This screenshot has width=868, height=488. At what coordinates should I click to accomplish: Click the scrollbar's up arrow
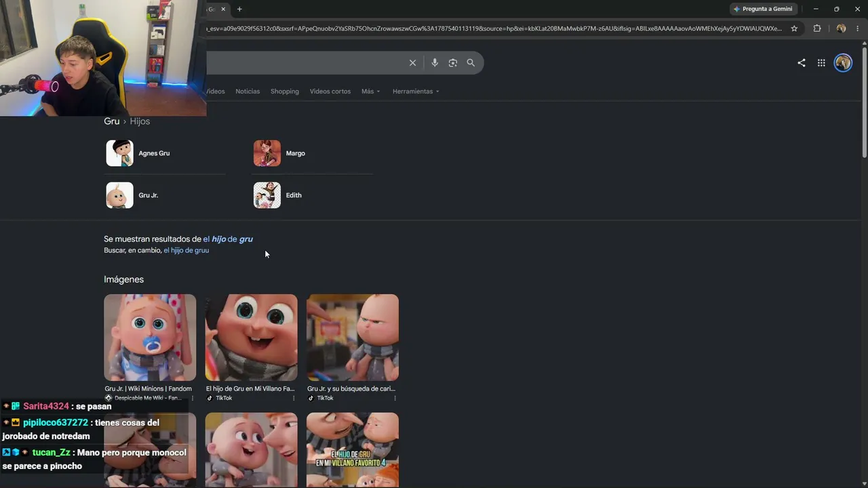(x=864, y=43)
